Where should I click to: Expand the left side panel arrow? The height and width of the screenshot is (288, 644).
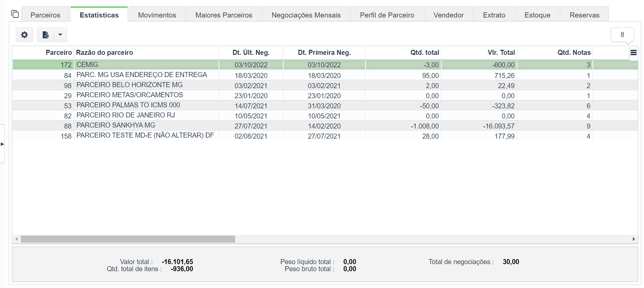(x=2, y=144)
